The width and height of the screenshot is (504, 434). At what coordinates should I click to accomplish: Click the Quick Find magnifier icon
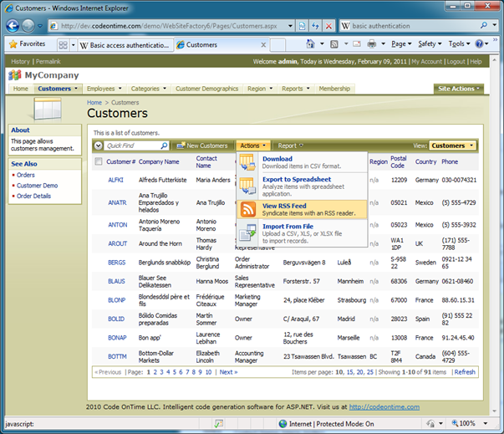coord(164,146)
